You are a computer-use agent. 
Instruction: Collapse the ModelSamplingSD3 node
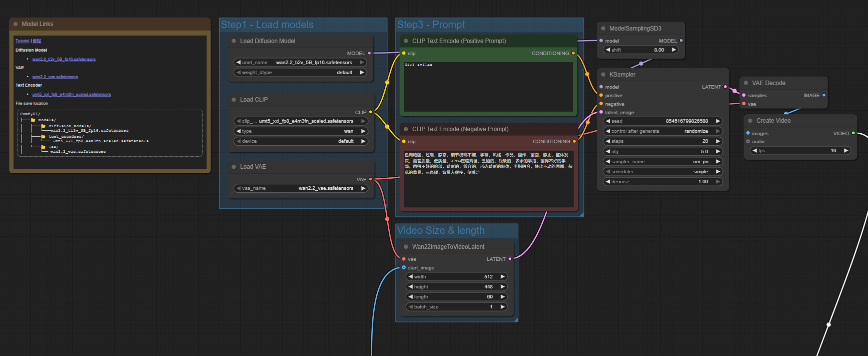603,29
